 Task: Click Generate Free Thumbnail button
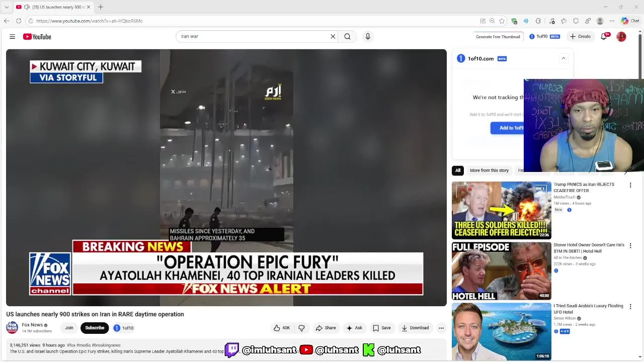click(x=498, y=37)
